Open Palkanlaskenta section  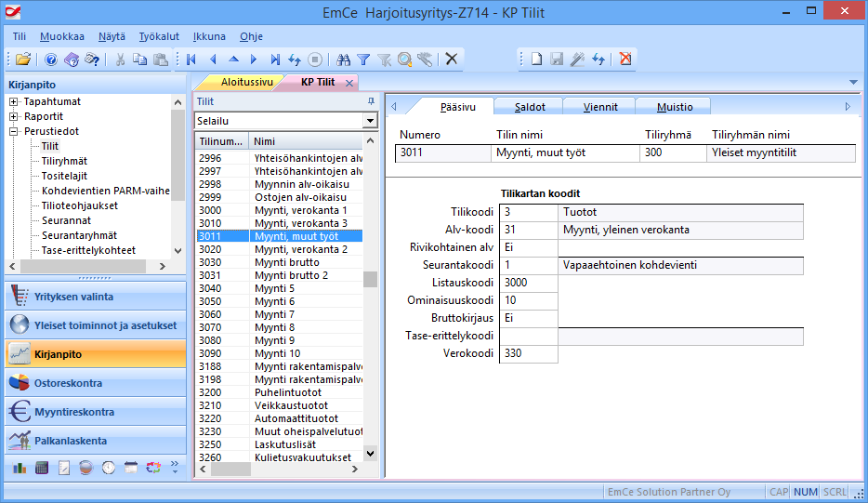pyautogui.click(x=96, y=441)
